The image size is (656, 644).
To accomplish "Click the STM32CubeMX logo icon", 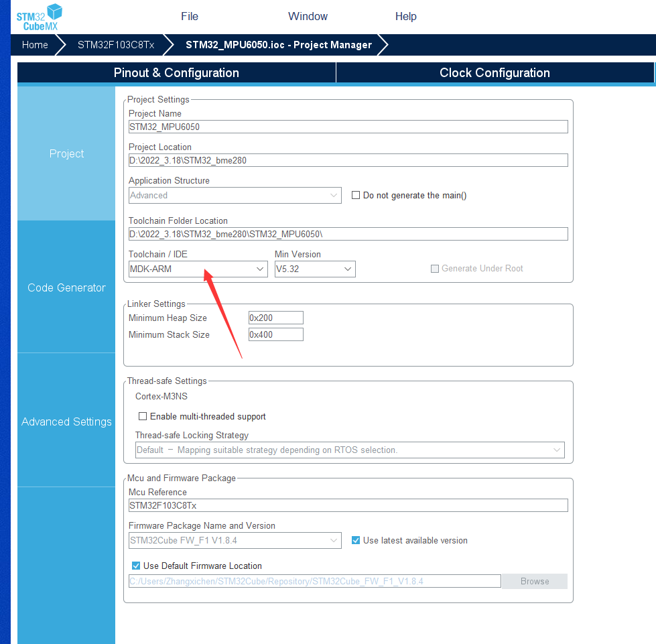I will [x=40, y=17].
